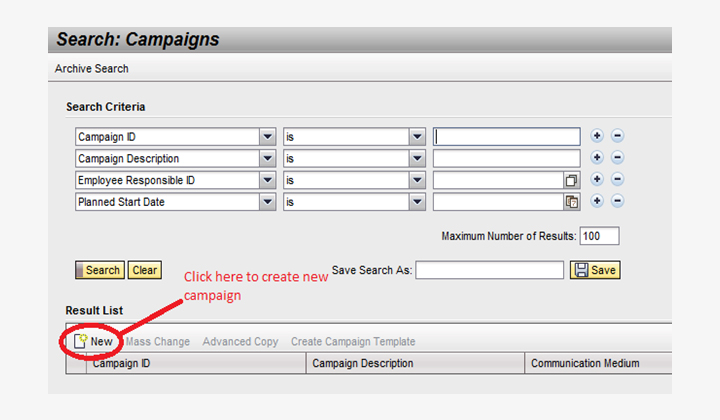Image resolution: width=720 pixels, height=420 pixels.
Task: Click the Save search button
Action: pos(595,270)
